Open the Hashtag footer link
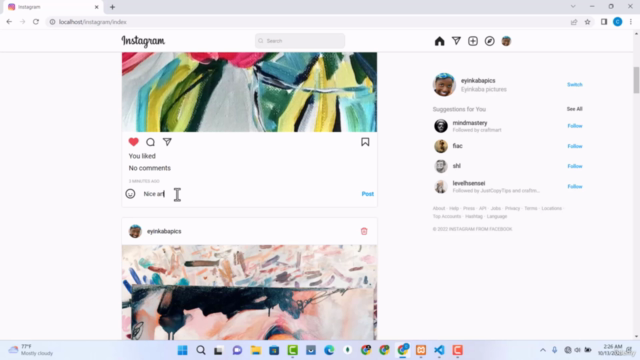 (x=473, y=217)
